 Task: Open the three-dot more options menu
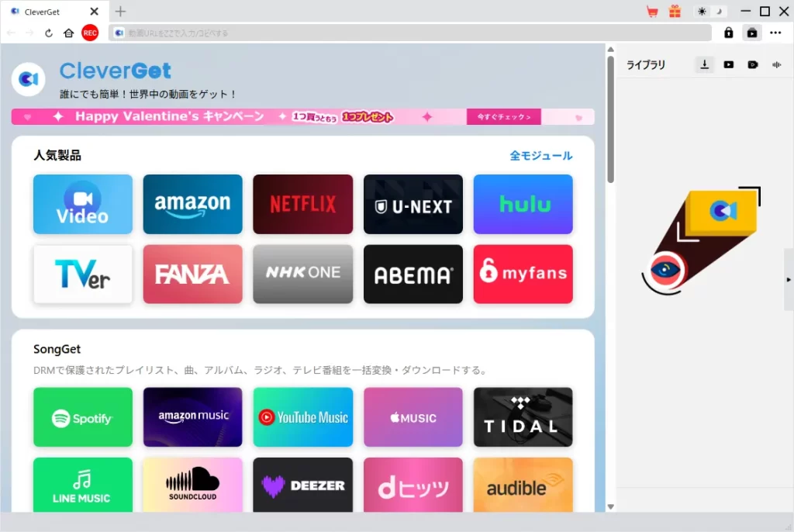775,33
